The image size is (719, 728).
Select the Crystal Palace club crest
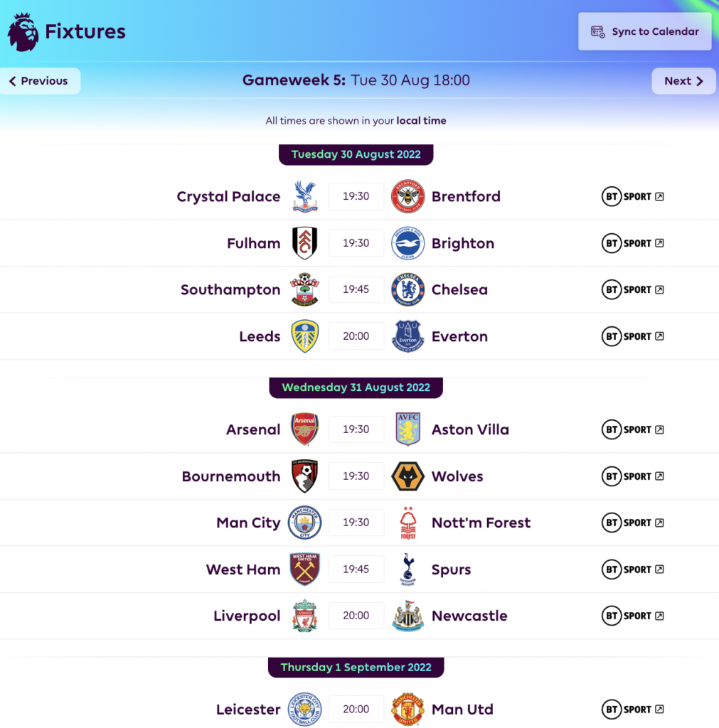click(304, 196)
